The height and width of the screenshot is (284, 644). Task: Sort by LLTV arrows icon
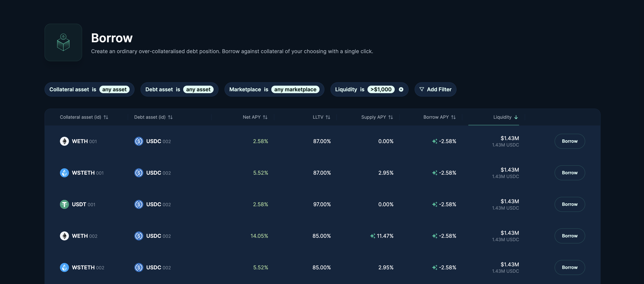coord(328,117)
